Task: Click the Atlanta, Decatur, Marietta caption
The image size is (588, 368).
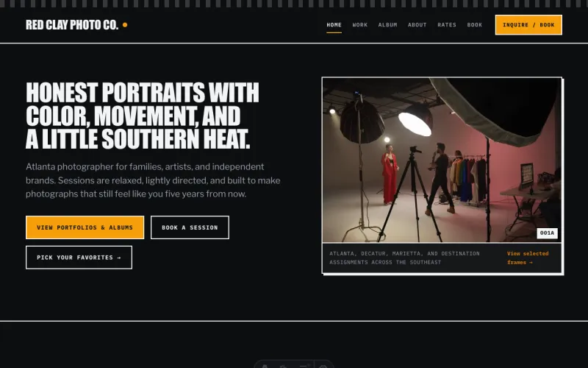Action: pos(404,258)
